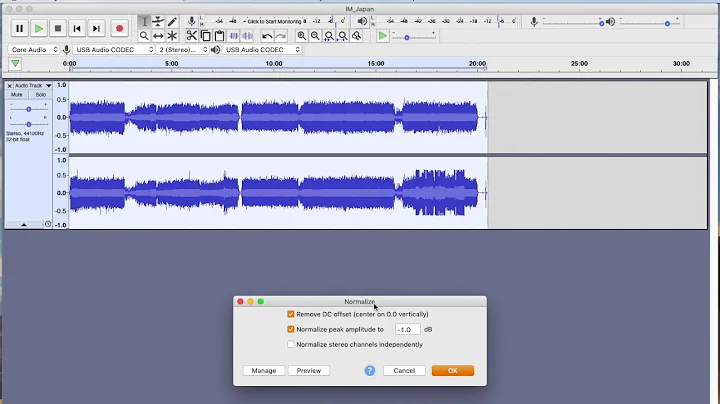Click the green timeline pinned-play-head triangle
Screen dimensions: 720x404
15,63
